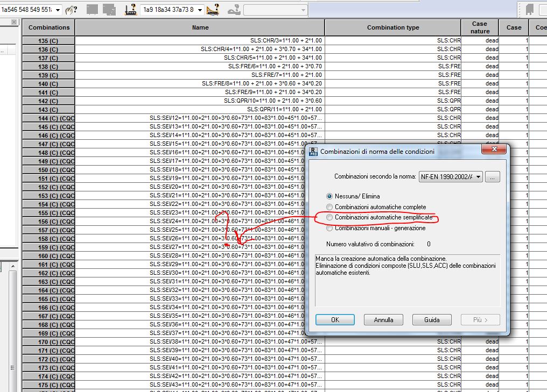Click name cell starting SLS:SEI/43=

pos(200,384)
